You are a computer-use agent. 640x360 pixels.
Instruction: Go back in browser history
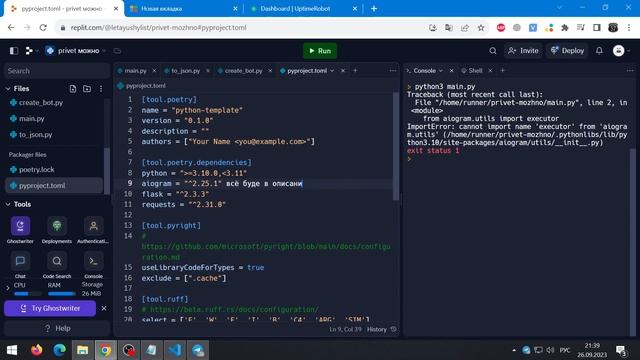click(x=11, y=28)
